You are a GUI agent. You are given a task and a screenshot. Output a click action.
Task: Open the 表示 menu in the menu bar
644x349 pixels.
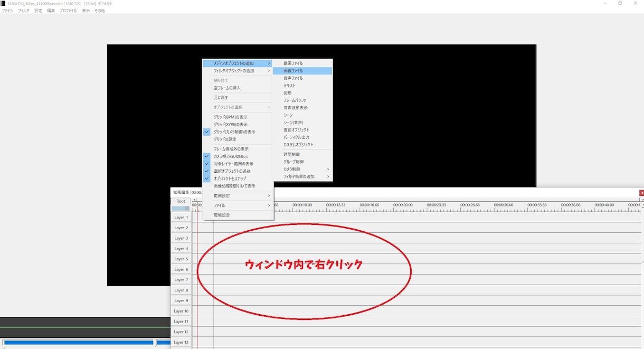[x=86, y=11]
